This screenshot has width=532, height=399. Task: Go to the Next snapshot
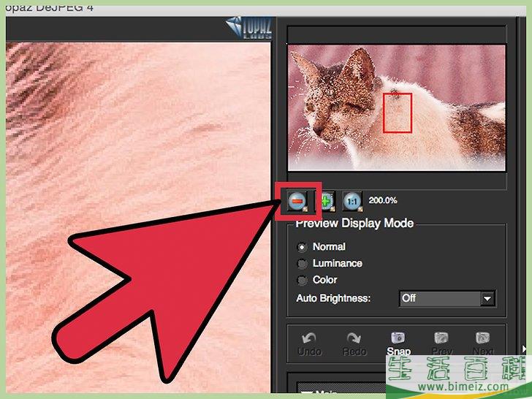point(483,344)
